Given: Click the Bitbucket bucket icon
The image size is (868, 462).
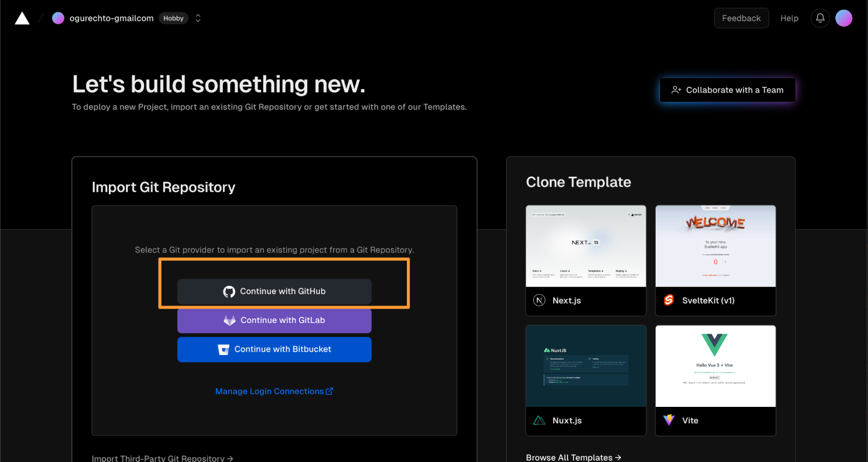Looking at the screenshot, I should [223, 349].
